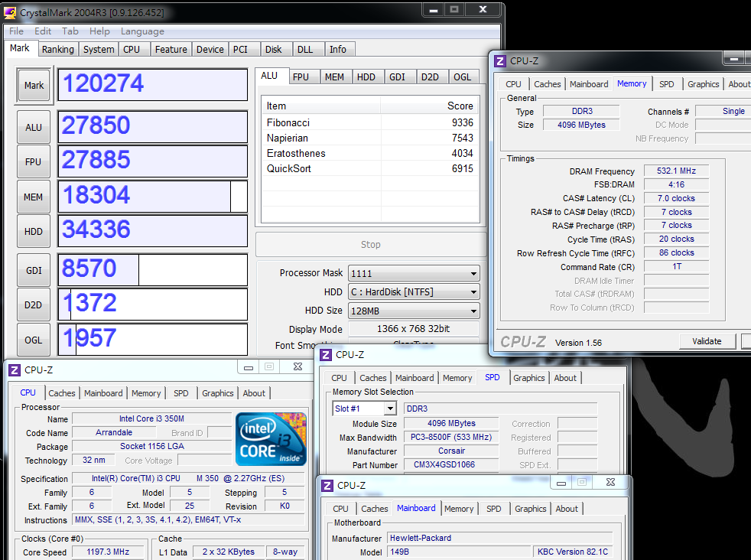
Task: Open the Help menu in CrystalMark
Action: point(99,31)
